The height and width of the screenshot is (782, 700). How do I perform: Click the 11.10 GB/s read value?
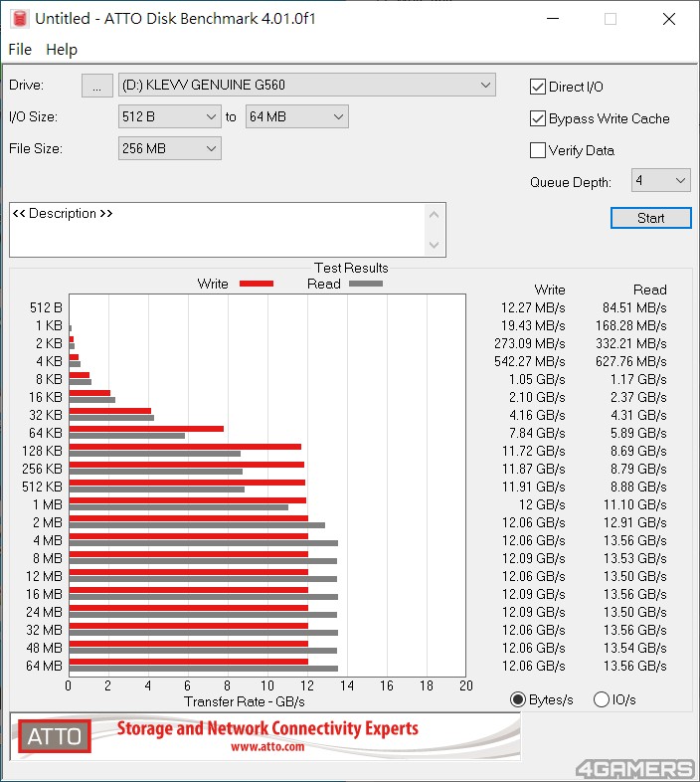tap(634, 504)
